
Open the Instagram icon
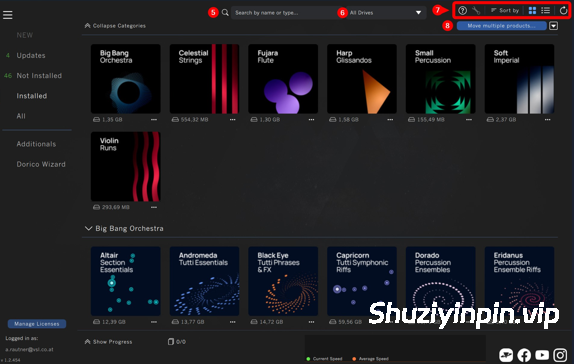560,355
